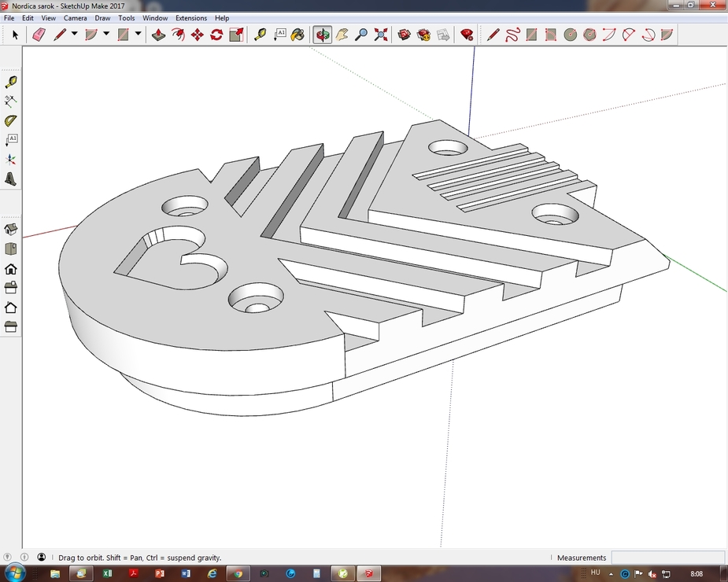728x582 pixels.
Task: Select the Freehand drawing tool
Action: point(512,35)
